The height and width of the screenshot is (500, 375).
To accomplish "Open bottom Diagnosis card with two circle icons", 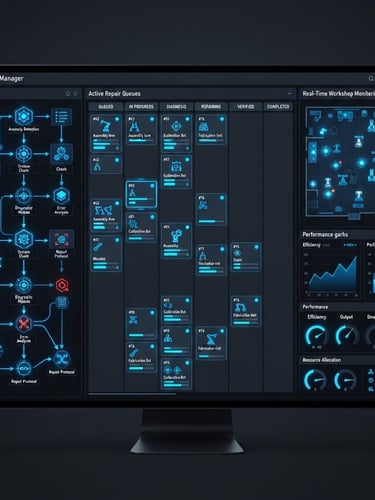I will (x=176, y=374).
